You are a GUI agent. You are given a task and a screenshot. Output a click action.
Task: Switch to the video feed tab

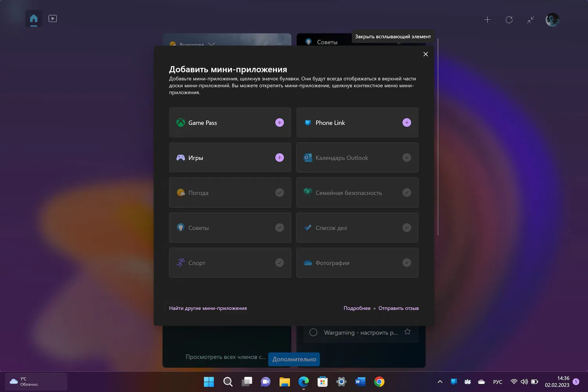tap(53, 18)
